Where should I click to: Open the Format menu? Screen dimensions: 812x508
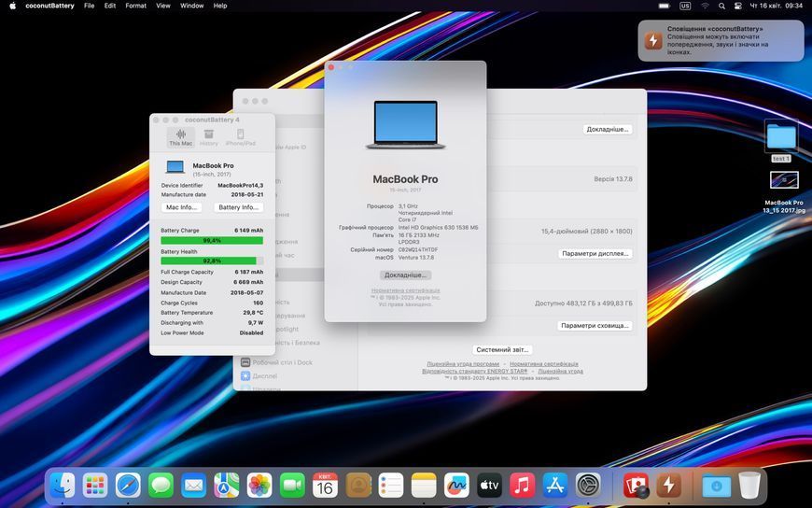(x=135, y=6)
